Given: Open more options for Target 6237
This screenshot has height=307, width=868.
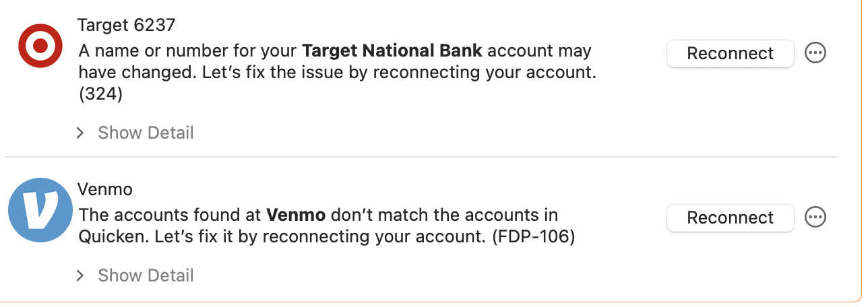Looking at the screenshot, I should [x=816, y=53].
